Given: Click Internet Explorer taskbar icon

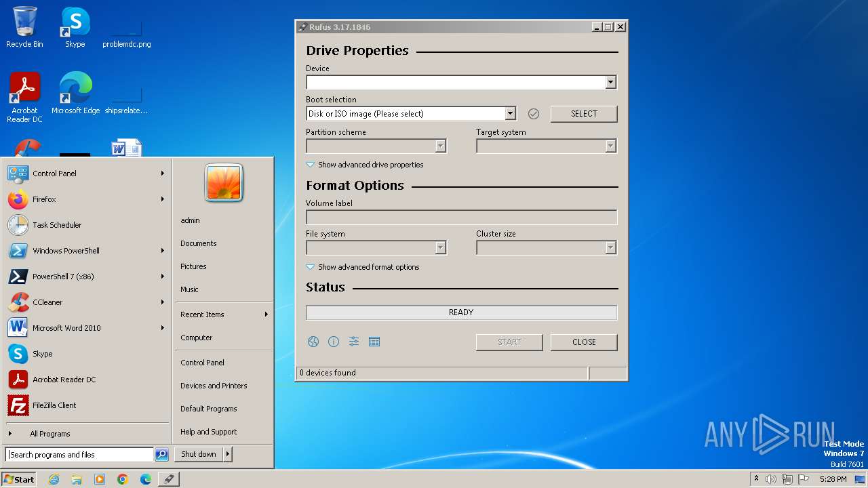Looking at the screenshot, I should pos(54,479).
